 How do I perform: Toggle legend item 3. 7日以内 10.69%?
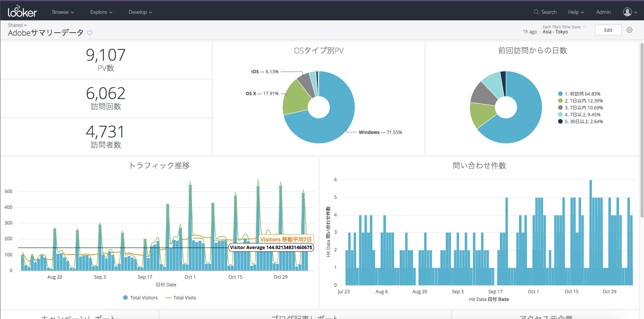(x=580, y=107)
